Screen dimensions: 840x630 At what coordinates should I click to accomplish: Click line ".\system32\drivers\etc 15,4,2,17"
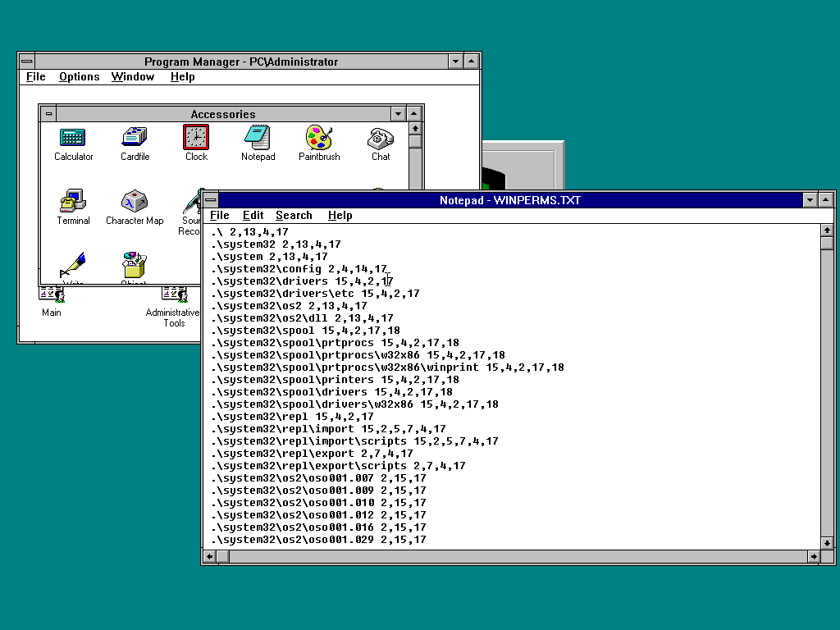click(x=315, y=294)
